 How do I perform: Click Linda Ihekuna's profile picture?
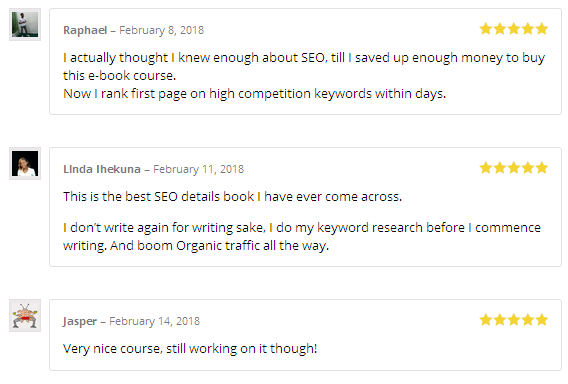click(25, 163)
